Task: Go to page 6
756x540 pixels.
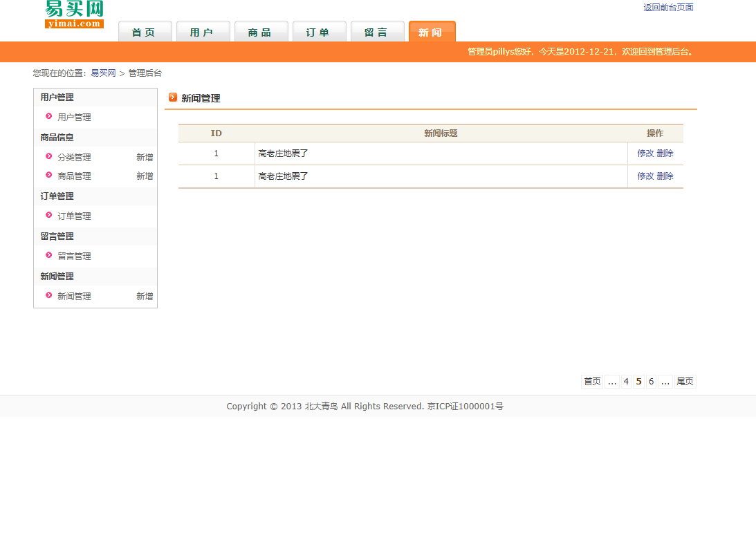Action: click(652, 382)
